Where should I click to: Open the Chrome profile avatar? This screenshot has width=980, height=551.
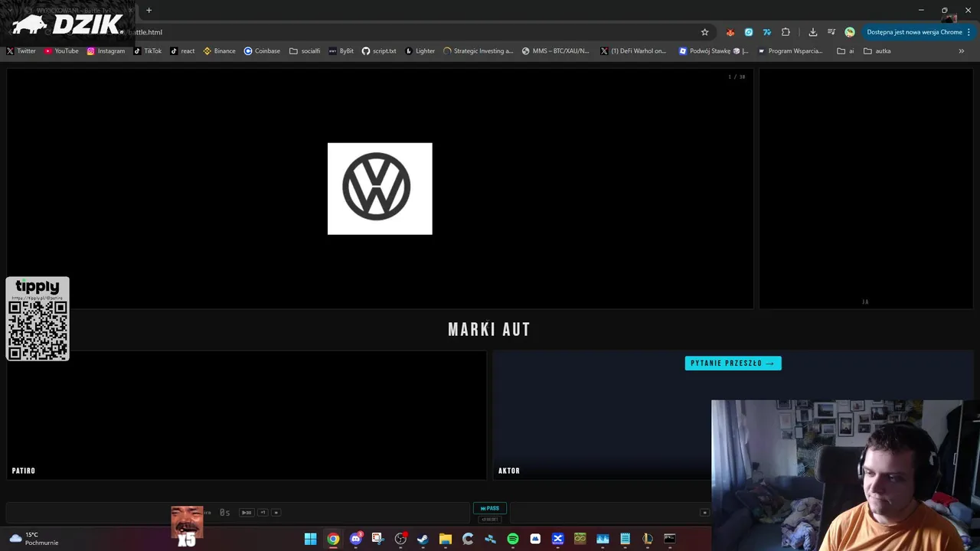coord(850,32)
